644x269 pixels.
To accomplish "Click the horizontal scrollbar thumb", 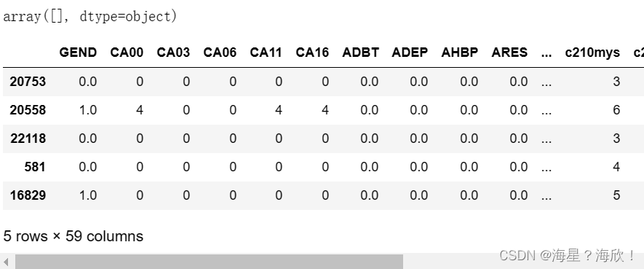I will [209, 262].
